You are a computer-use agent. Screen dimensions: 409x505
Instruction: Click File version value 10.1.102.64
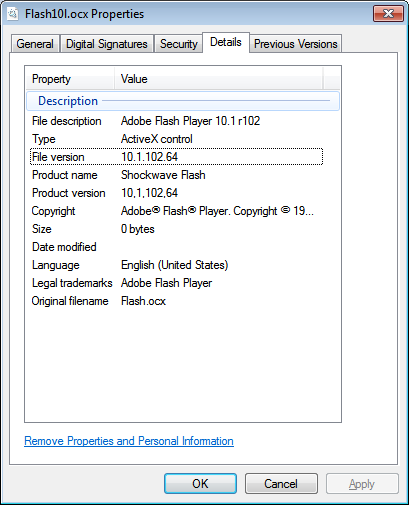(x=149, y=157)
